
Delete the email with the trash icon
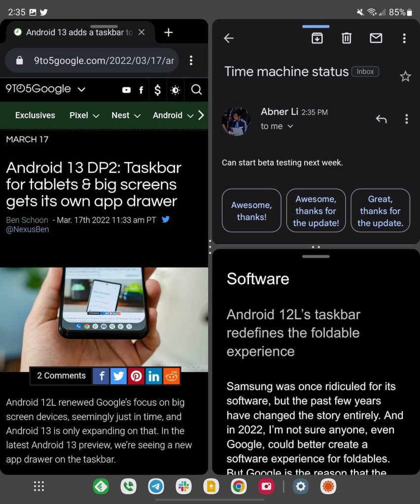pyautogui.click(x=347, y=38)
